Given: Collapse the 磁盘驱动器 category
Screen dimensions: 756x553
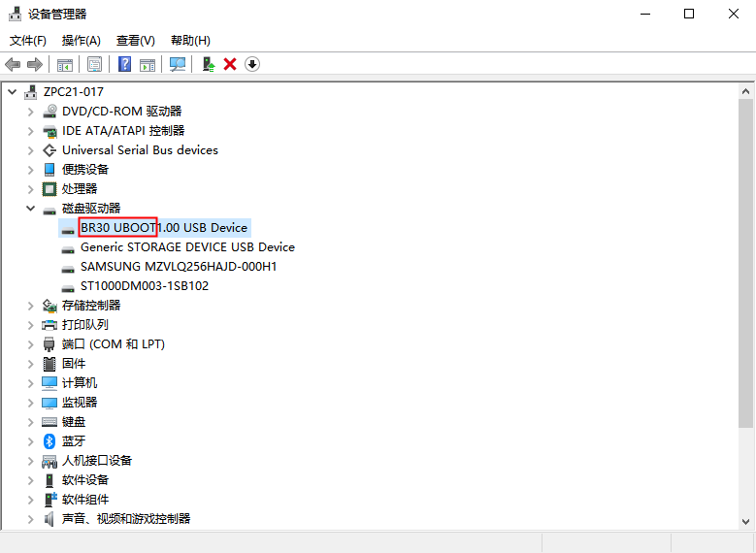Looking at the screenshot, I should click(x=31, y=209).
